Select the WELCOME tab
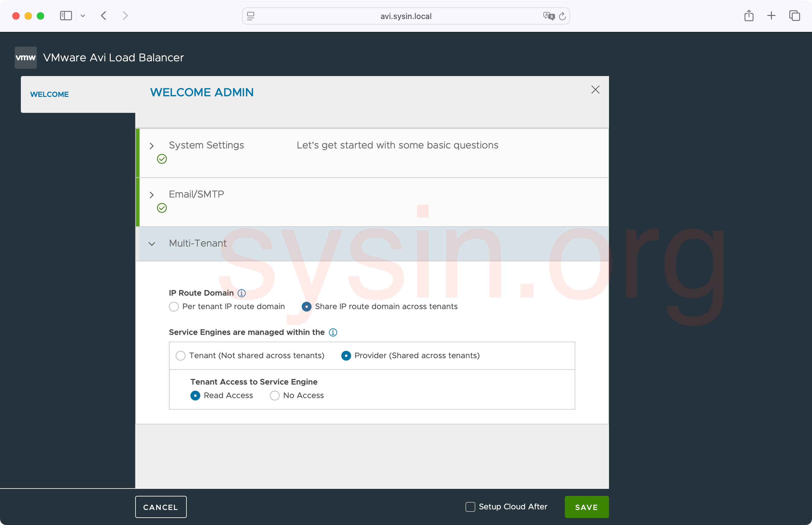The image size is (812, 525). [x=49, y=94]
